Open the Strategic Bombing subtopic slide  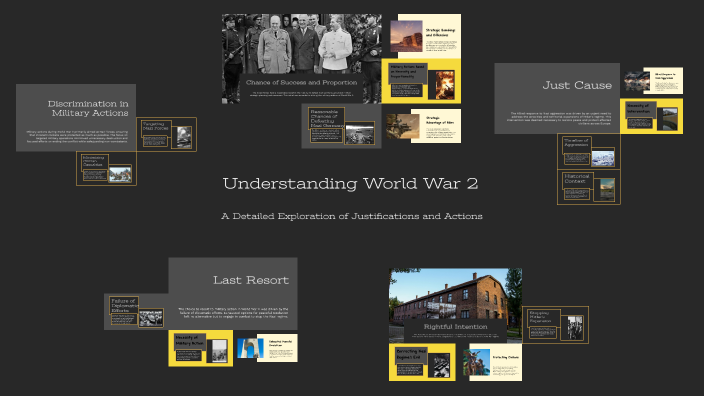(425, 36)
